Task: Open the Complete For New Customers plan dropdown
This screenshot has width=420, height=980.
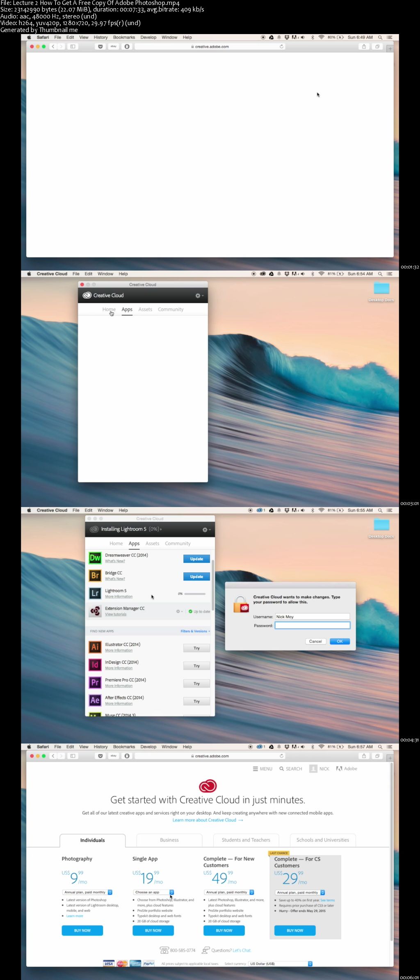Action: click(x=229, y=892)
